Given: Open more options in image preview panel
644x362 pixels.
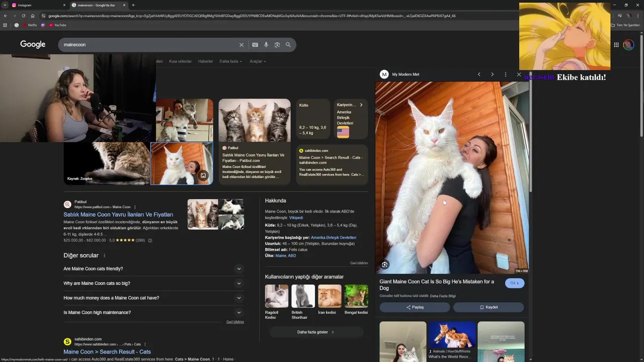Looking at the screenshot, I should click(x=506, y=74).
